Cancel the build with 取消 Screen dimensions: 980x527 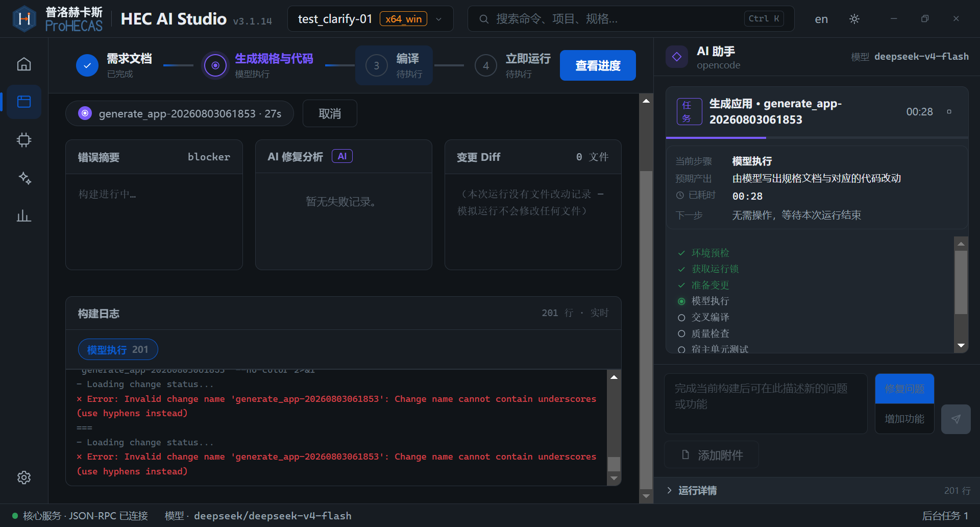point(330,113)
